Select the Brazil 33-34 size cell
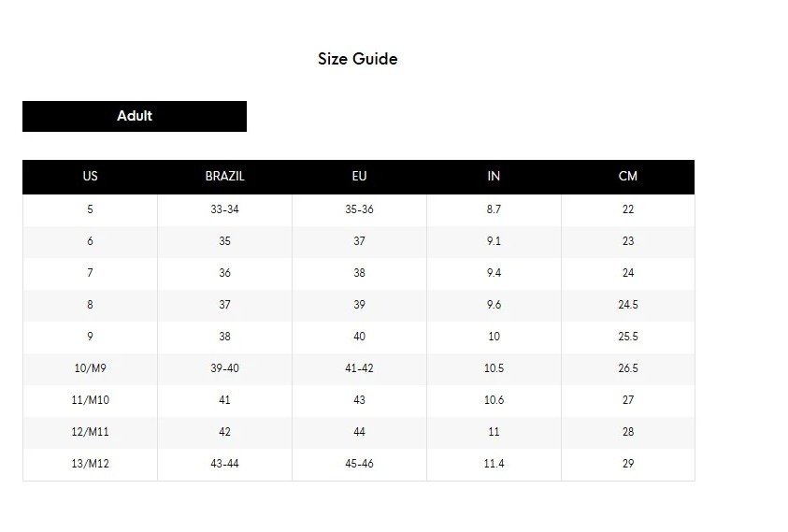Screen dimensions: 788x532 point(224,209)
